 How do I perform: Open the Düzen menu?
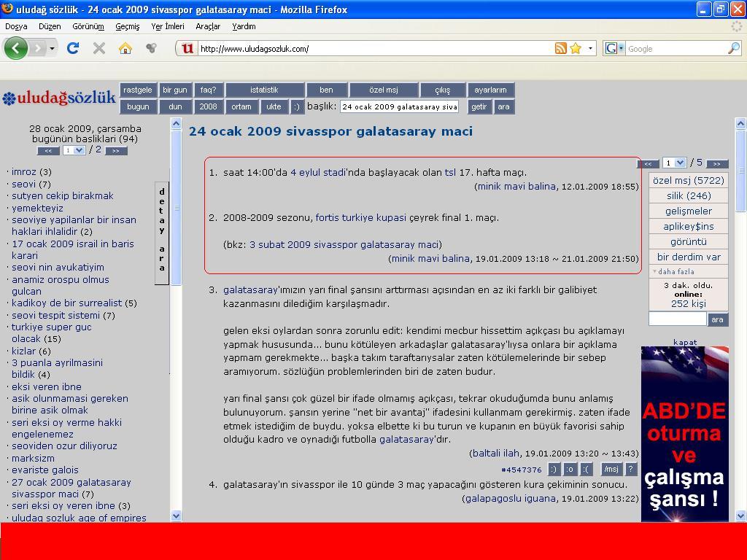pyautogui.click(x=50, y=27)
